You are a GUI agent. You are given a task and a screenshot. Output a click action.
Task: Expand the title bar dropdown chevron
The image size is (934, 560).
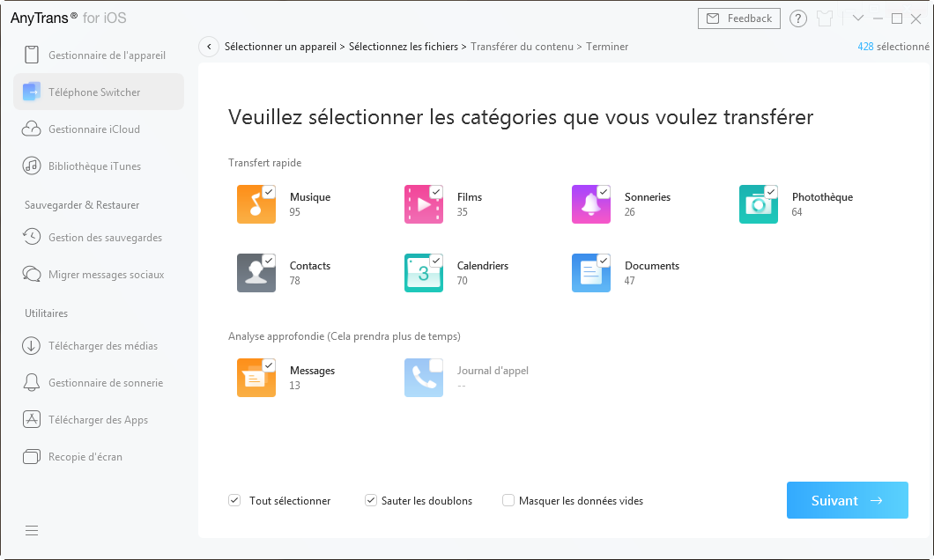(x=857, y=18)
